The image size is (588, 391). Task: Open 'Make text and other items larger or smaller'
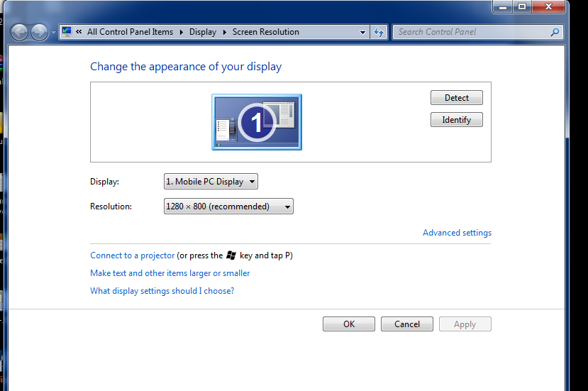[170, 273]
